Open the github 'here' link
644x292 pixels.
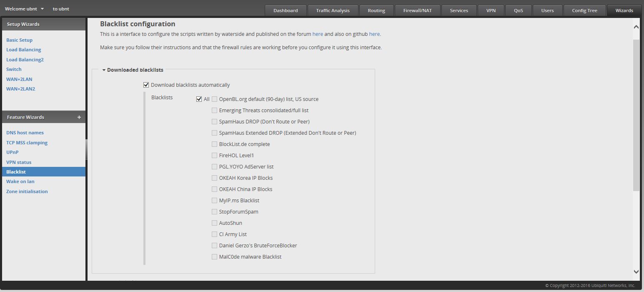[x=374, y=34]
